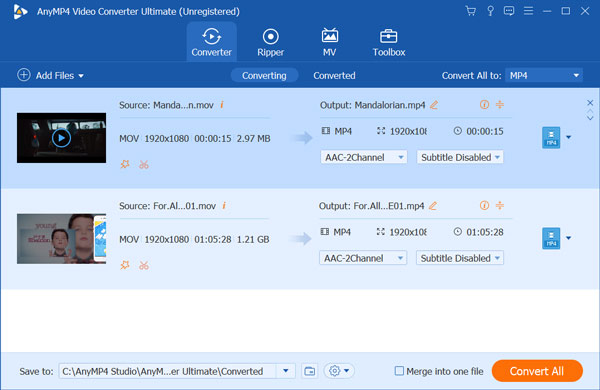Screen dimensions: 600x390
Task: Switch to the MV tab
Action: 329,42
